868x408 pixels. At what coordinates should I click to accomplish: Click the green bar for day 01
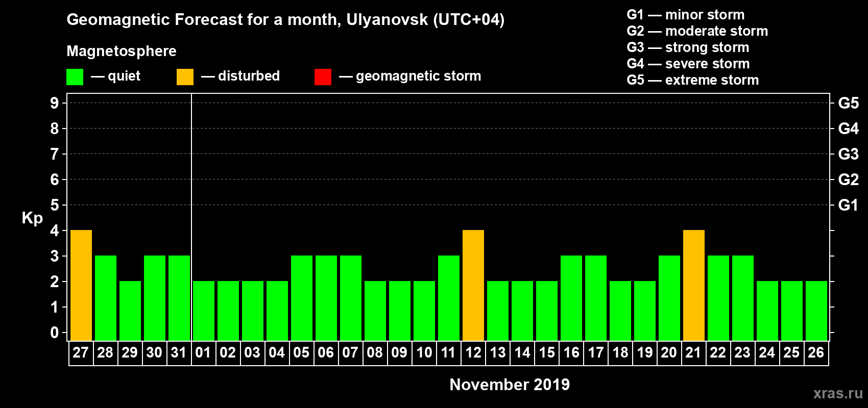204,311
